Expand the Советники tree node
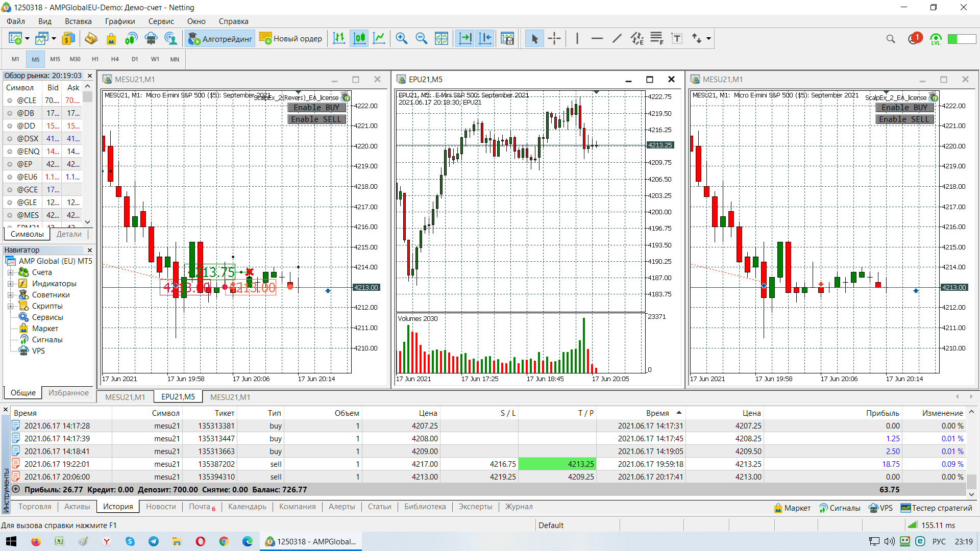The width and height of the screenshot is (980, 551). click(x=10, y=295)
